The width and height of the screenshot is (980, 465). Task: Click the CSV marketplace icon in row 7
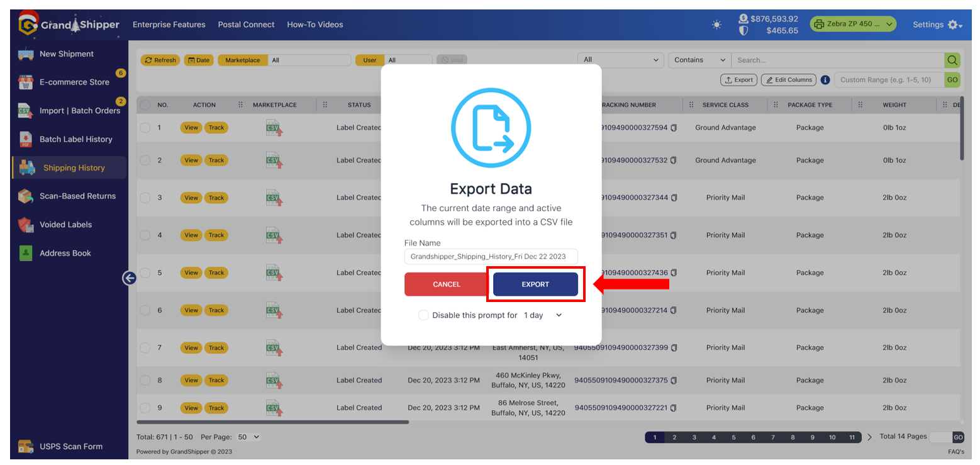pyautogui.click(x=274, y=348)
